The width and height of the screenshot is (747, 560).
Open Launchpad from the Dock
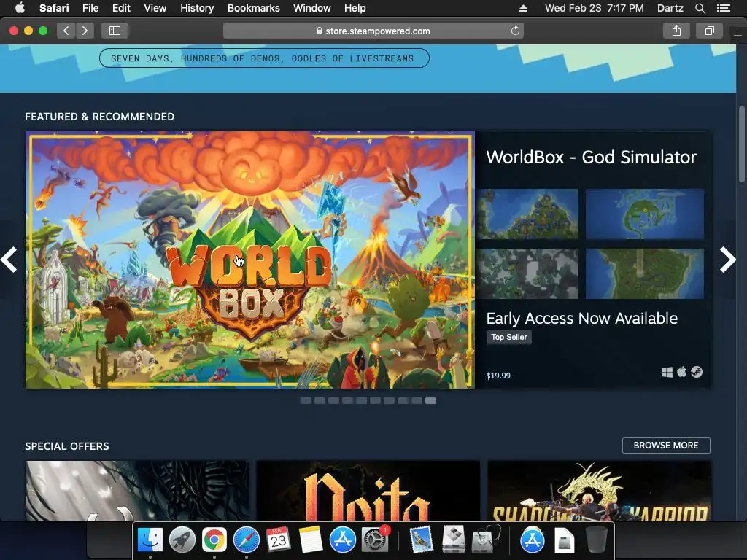(x=182, y=540)
